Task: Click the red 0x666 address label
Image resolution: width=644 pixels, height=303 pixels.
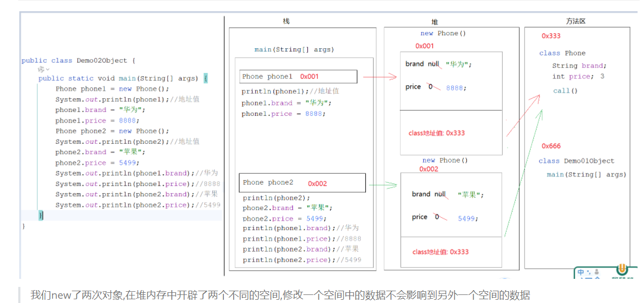Action: coord(551,146)
